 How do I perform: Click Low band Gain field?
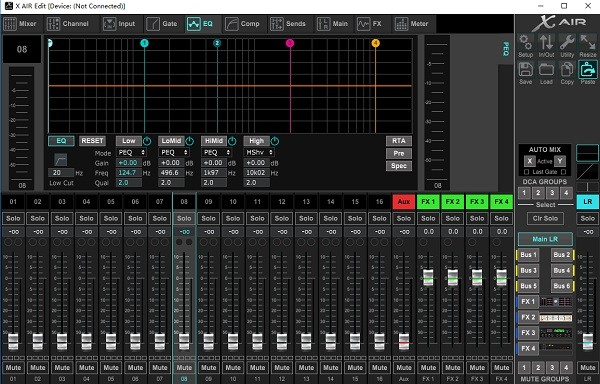129,163
